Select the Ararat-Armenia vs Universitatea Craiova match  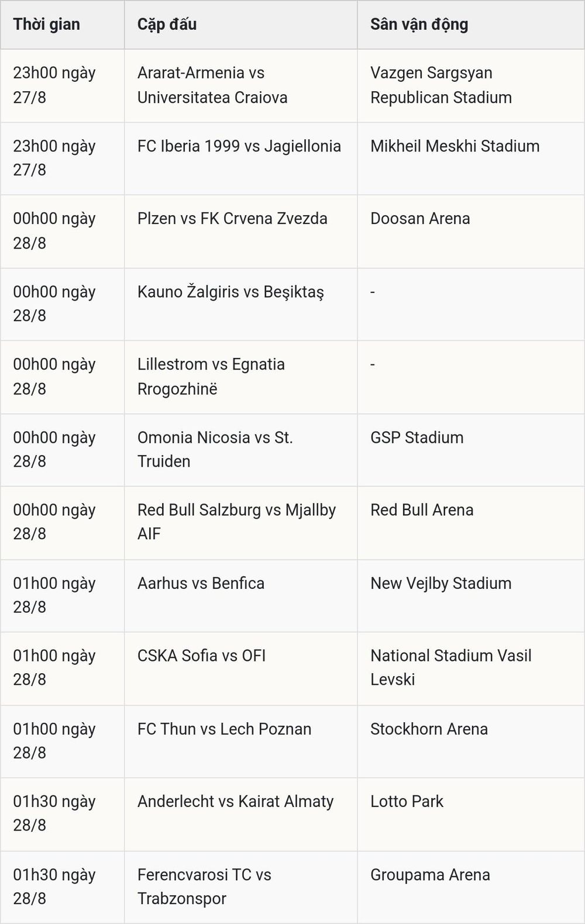(x=212, y=85)
